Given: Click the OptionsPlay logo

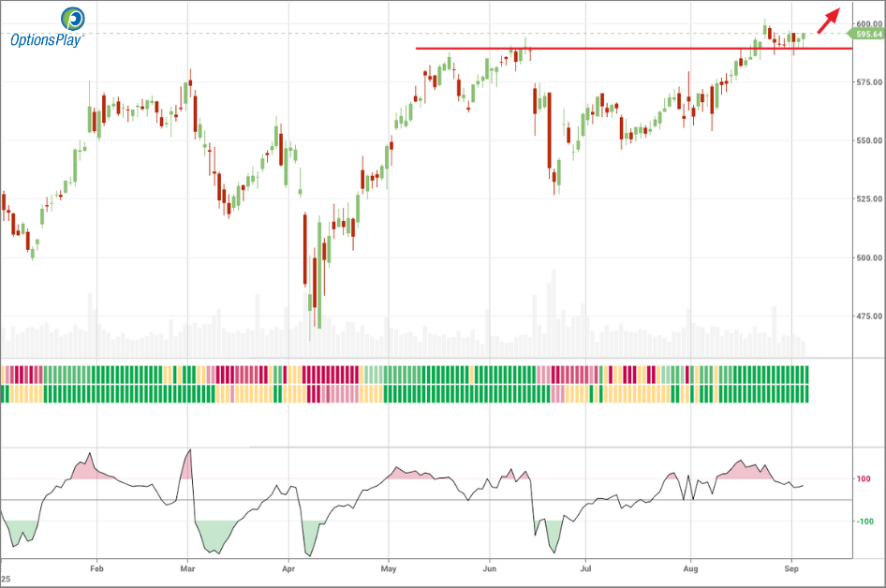Looking at the screenshot, I should coord(48,27).
